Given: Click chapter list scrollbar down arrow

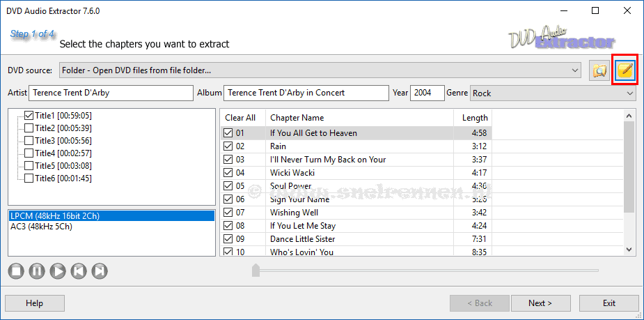Looking at the screenshot, I should [629, 250].
